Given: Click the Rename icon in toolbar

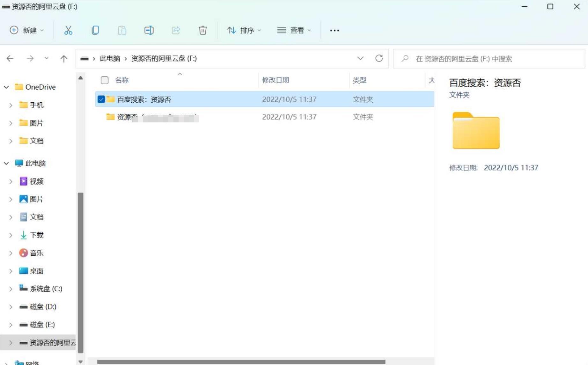Looking at the screenshot, I should pos(149,30).
